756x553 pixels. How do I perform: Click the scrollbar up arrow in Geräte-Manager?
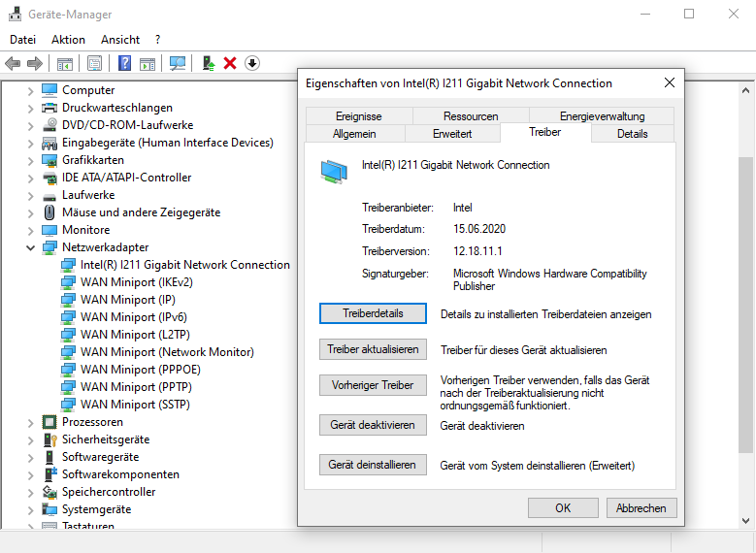745,90
